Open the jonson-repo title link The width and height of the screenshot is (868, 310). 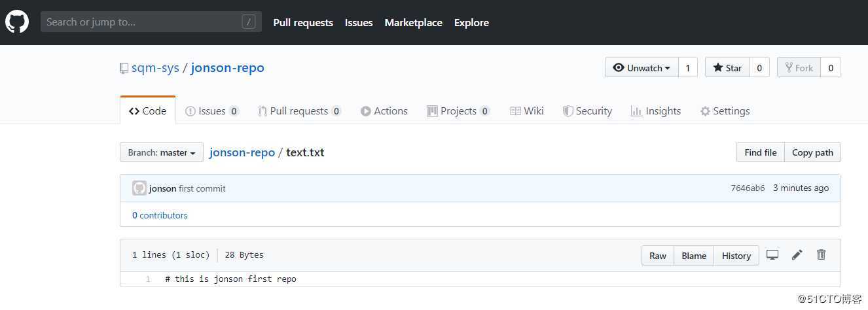pos(228,68)
